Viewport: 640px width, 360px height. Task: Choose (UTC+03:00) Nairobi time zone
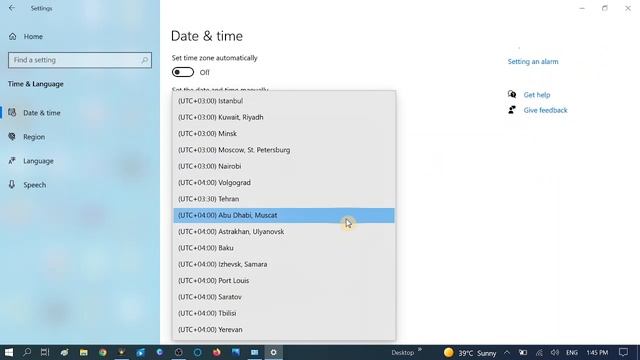[x=284, y=166]
